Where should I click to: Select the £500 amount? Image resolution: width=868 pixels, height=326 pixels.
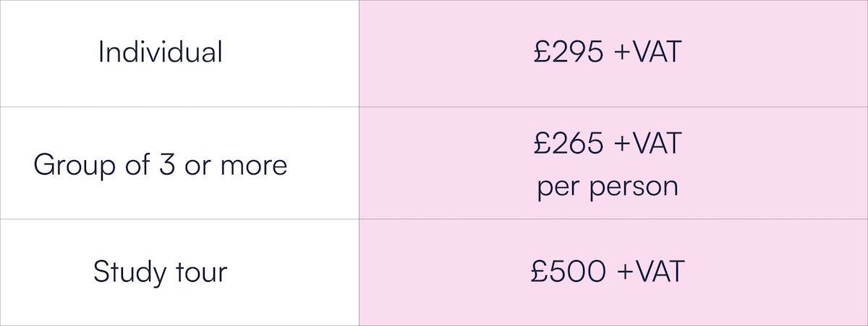pos(568,272)
